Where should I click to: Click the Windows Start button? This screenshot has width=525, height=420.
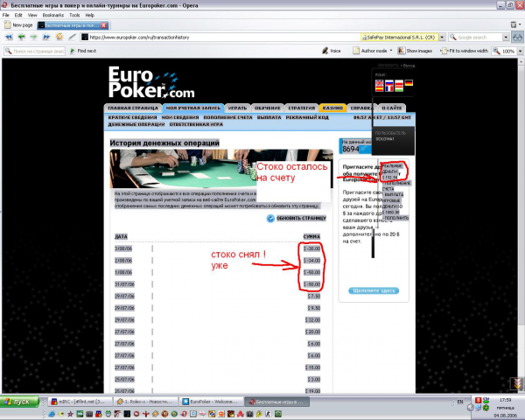click(19, 402)
